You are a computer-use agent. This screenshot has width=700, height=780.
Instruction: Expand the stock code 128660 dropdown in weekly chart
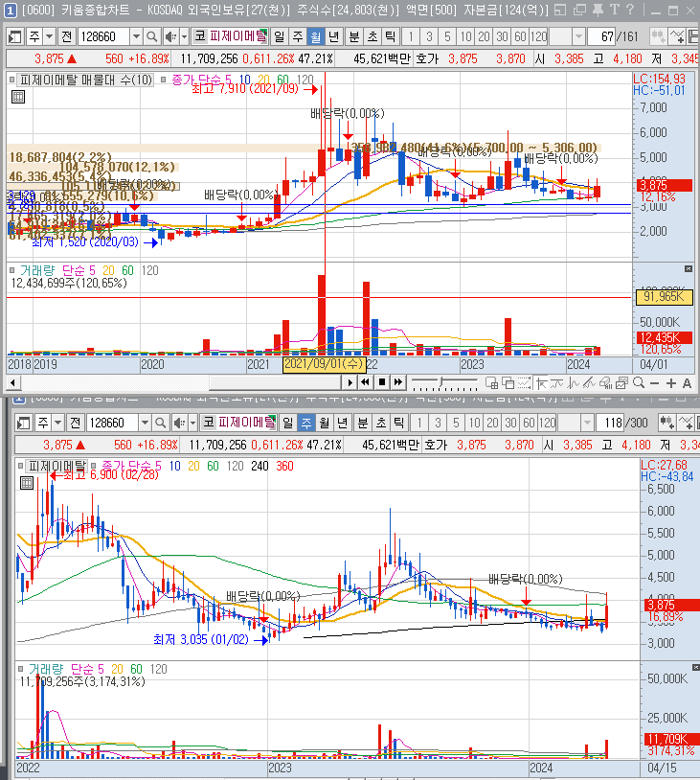[145, 423]
